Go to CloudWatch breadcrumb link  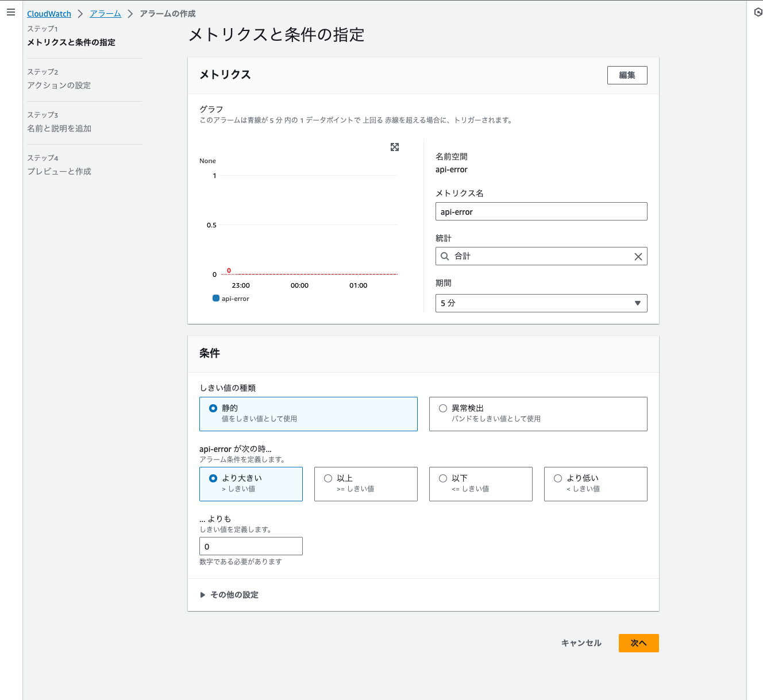(49, 14)
